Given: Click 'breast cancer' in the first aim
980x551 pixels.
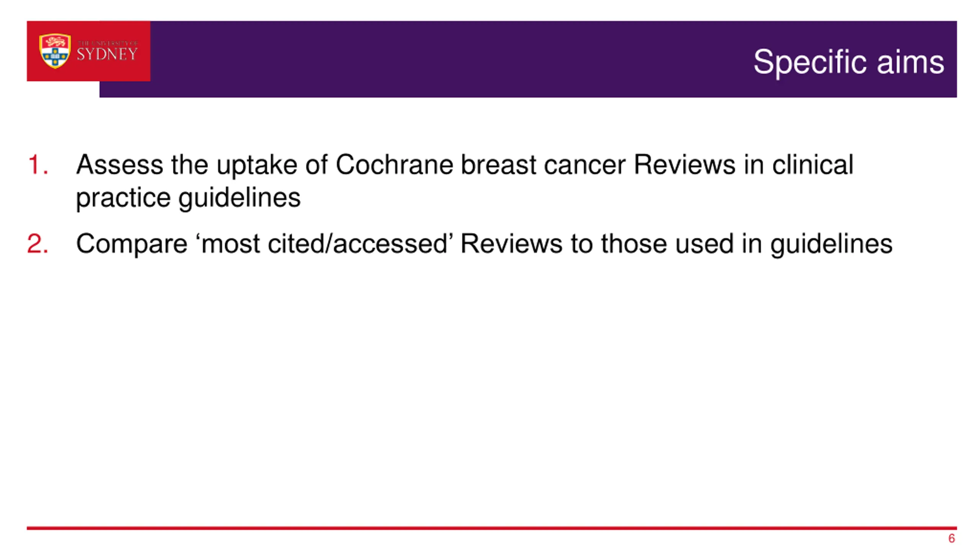Looking at the screenshot, I should coord(543,165).
